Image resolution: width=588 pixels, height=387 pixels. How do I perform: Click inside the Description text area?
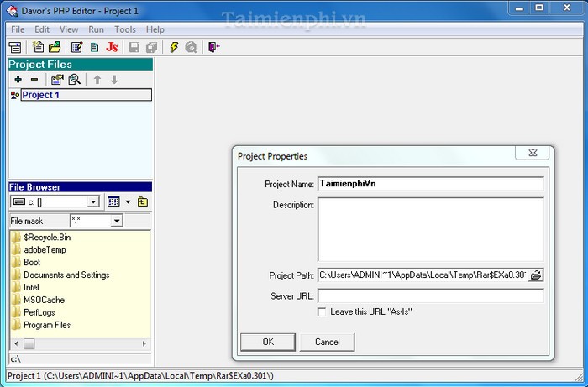point(430,229)
